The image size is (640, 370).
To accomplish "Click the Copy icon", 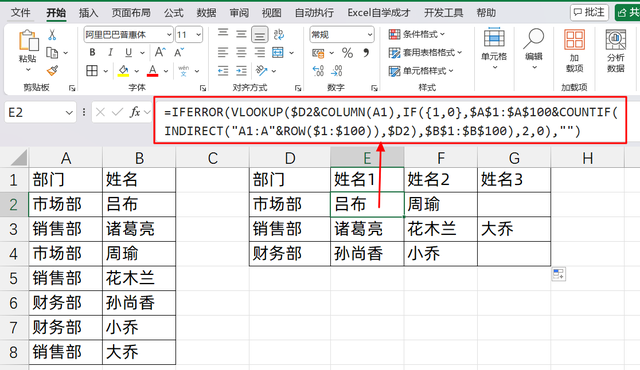I will tap(52, 53).
